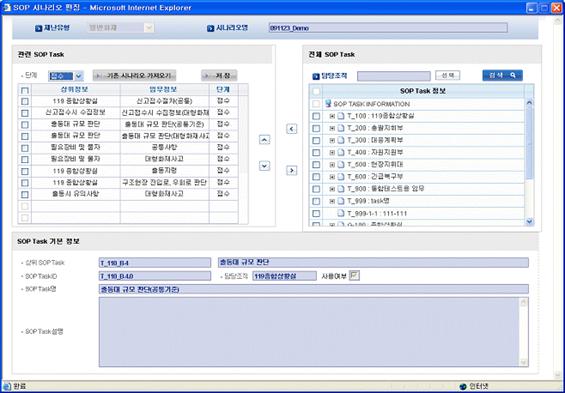Screen dimensions: 565x393
Task: Expand the T_900 tree node
Action: 332,189
